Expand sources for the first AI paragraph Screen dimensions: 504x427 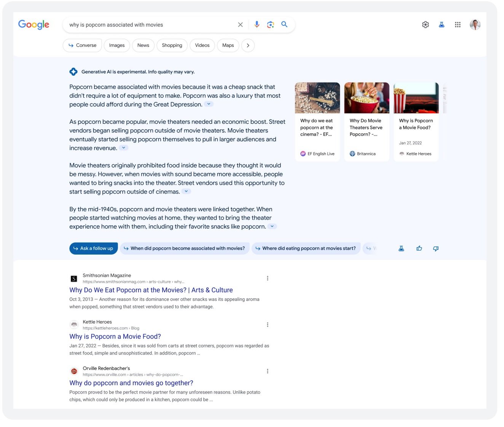[x=209, y=104]
